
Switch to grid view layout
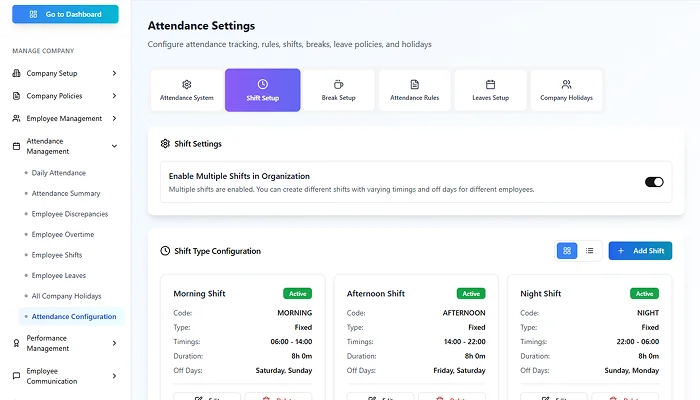click(x=567, y=251)
